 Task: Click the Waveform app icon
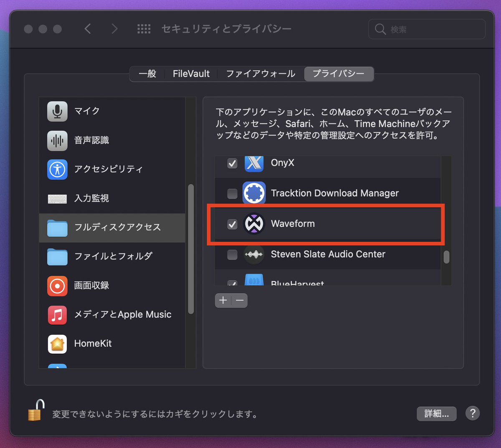coord(254,223)
